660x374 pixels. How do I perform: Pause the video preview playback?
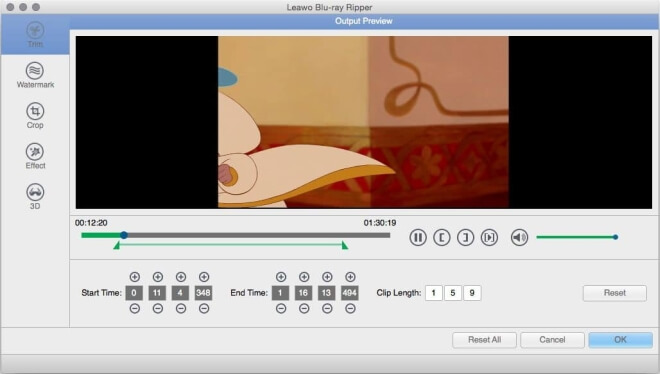point(418,238)
